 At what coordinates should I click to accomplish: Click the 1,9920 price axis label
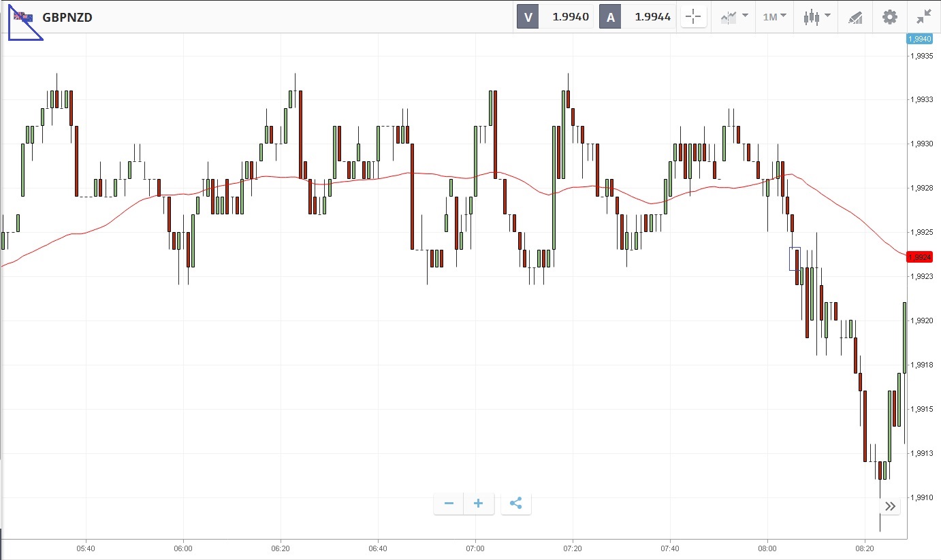pos(921,320)
